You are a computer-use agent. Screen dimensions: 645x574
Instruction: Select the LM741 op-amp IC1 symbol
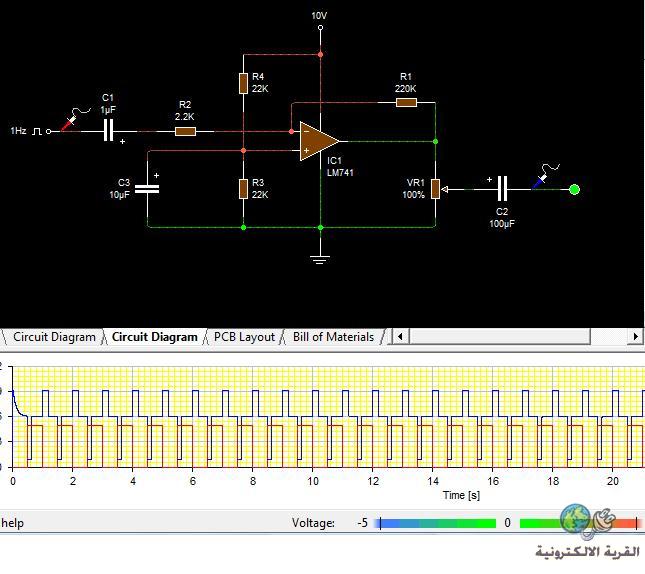pyautogui.click(x=319, y=141)
